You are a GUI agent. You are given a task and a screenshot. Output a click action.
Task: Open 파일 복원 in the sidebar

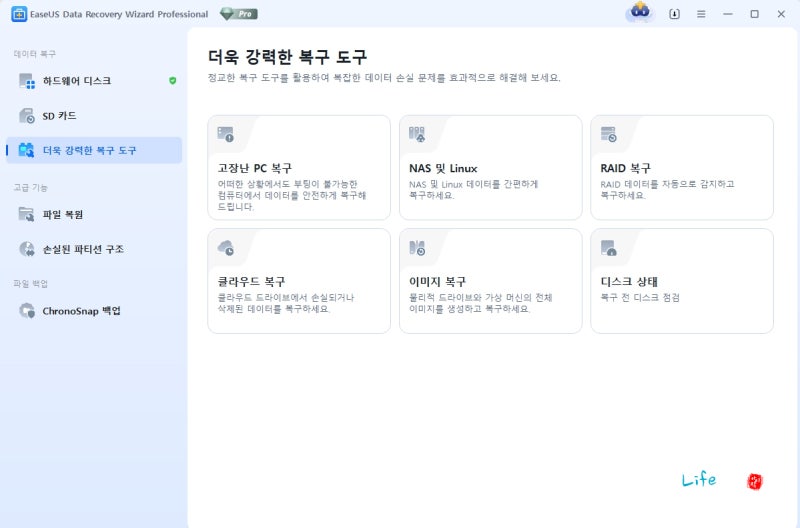point(94,214)
